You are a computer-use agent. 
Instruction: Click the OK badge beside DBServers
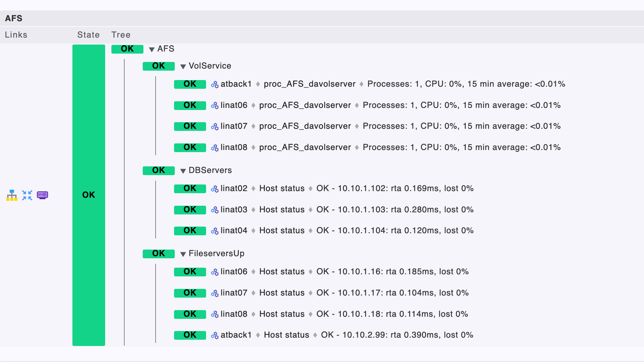[159, 171]
